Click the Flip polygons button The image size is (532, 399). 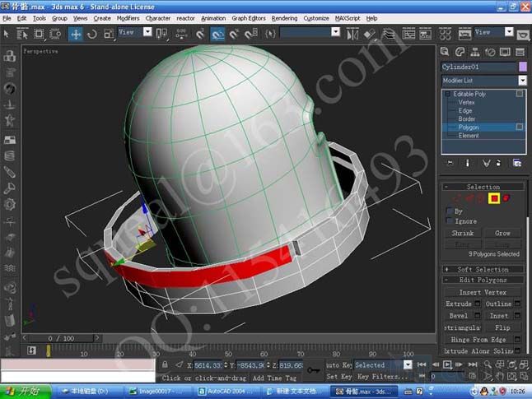502,327
